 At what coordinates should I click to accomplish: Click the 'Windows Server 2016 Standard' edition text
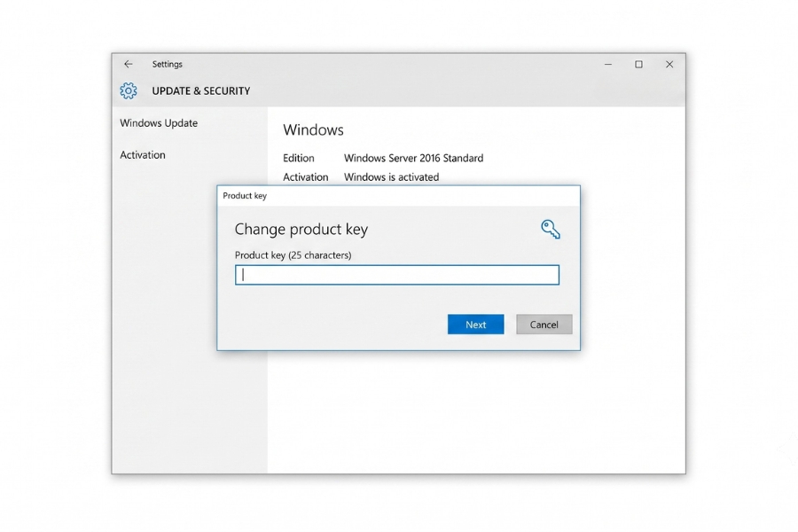414,158
